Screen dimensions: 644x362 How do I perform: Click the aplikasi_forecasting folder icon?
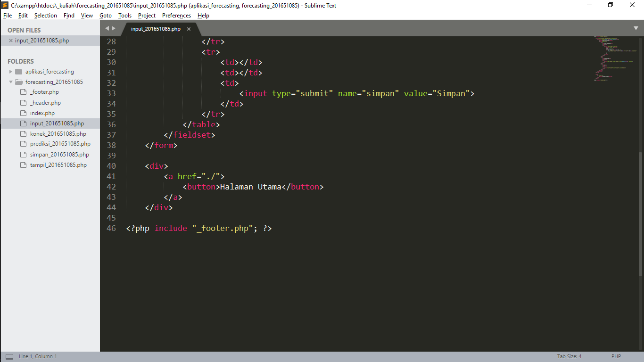click(19, 72)
